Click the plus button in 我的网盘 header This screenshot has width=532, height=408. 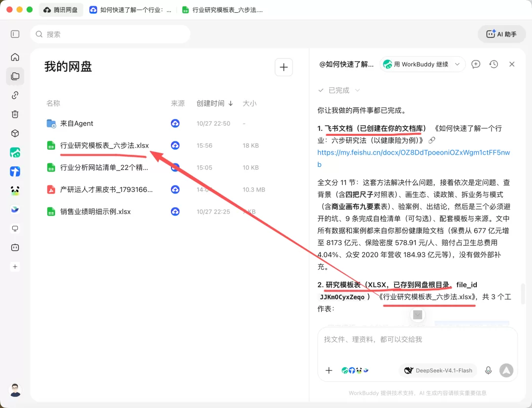[x=284, y=67]
